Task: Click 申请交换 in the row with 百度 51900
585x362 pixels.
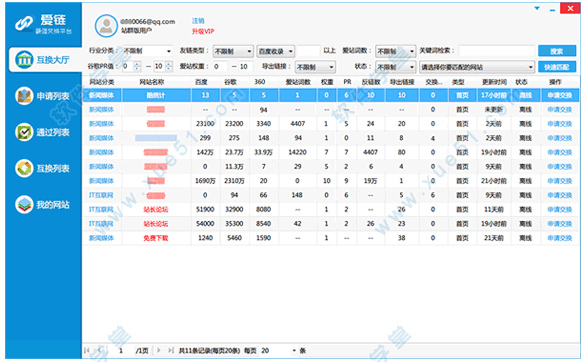Action: (x=560, y=209)
